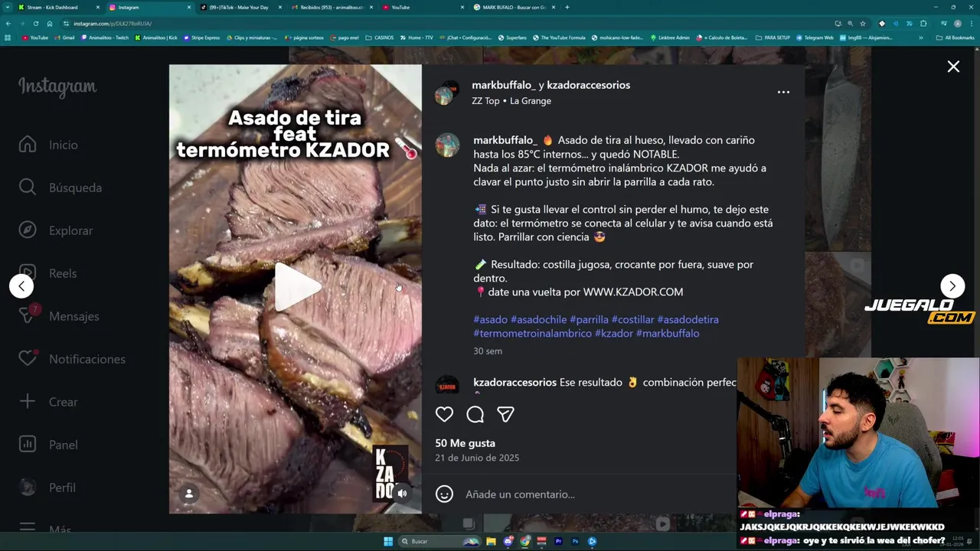Open the PARA SETUP bookmark folder
The image size is (980, 551).
point(773,37)
